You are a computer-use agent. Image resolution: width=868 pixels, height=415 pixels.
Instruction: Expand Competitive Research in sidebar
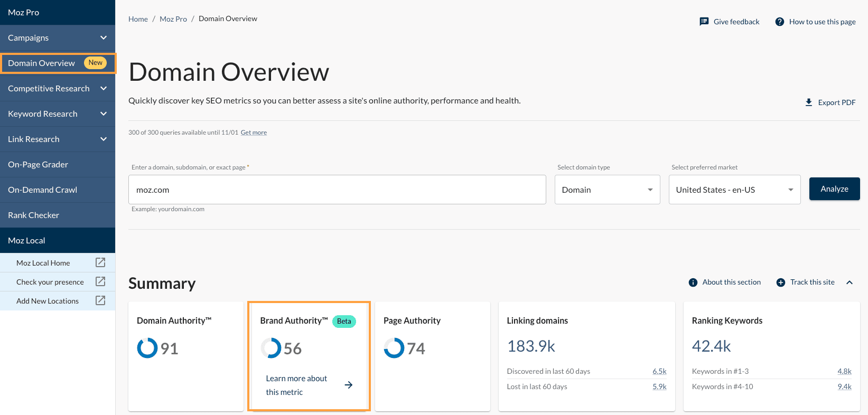[104, 89]
